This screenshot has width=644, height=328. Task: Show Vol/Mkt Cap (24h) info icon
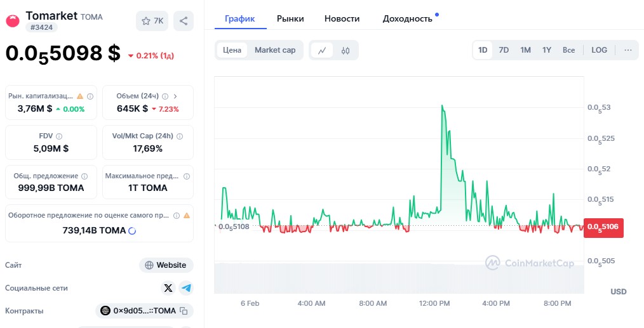coord(180,136)
